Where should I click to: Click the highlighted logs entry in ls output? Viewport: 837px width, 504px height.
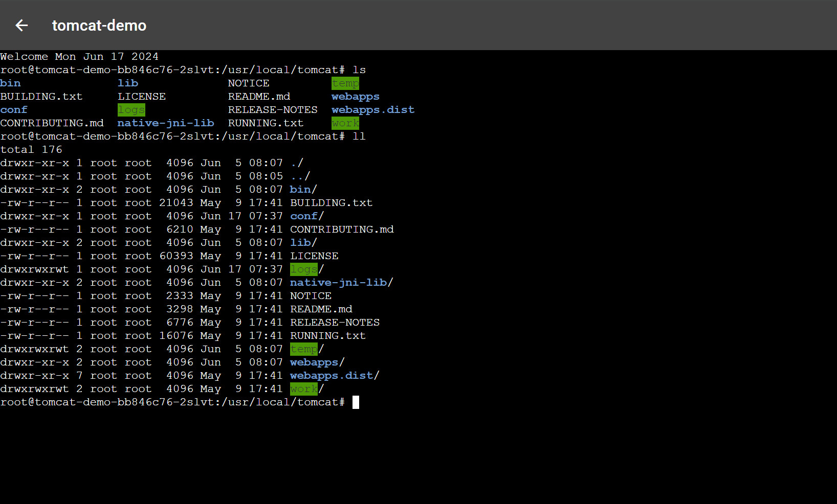(x=131, y=110)
